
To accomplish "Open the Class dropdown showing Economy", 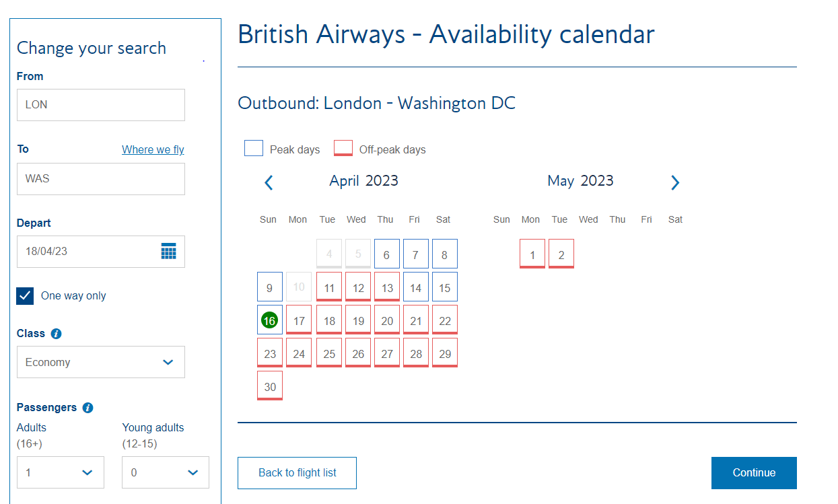I will (x=101, y=362).
